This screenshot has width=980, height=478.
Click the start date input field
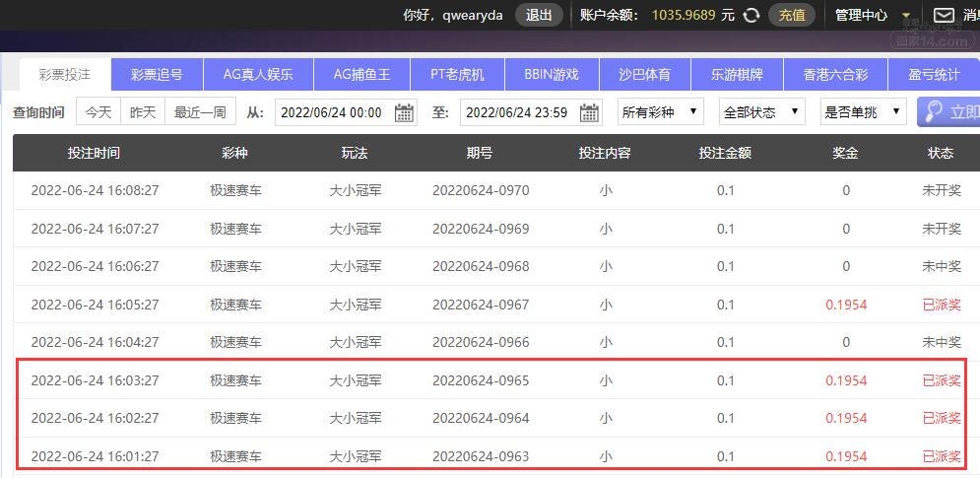(347, 112)
